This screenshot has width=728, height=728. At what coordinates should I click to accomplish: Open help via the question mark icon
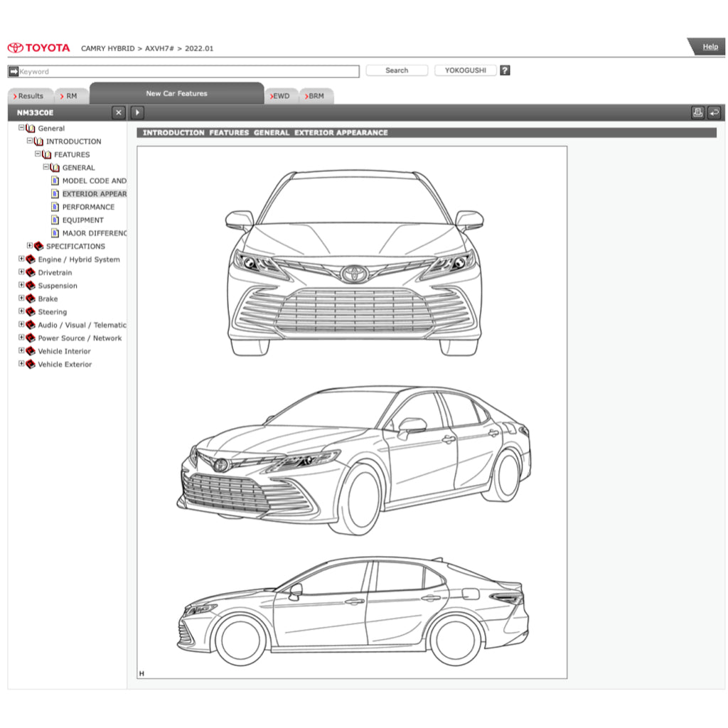505,70
